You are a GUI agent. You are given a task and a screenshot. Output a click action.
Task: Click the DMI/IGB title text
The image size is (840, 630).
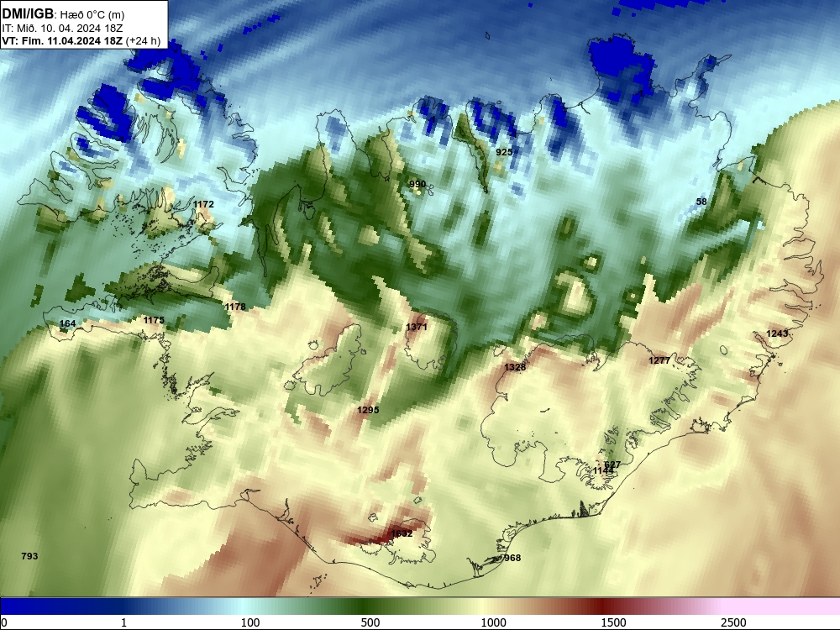point(28,14)
